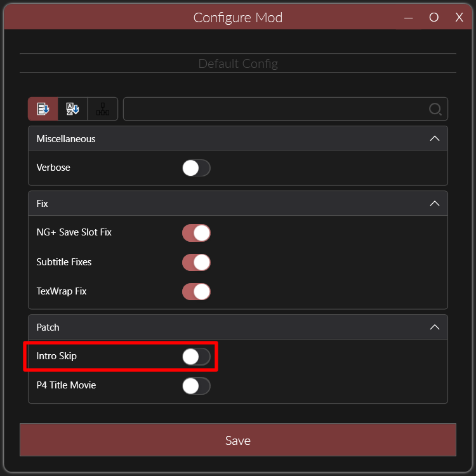
Task: Turn off Subtitle Fixes switch
Action: (196, 262)
